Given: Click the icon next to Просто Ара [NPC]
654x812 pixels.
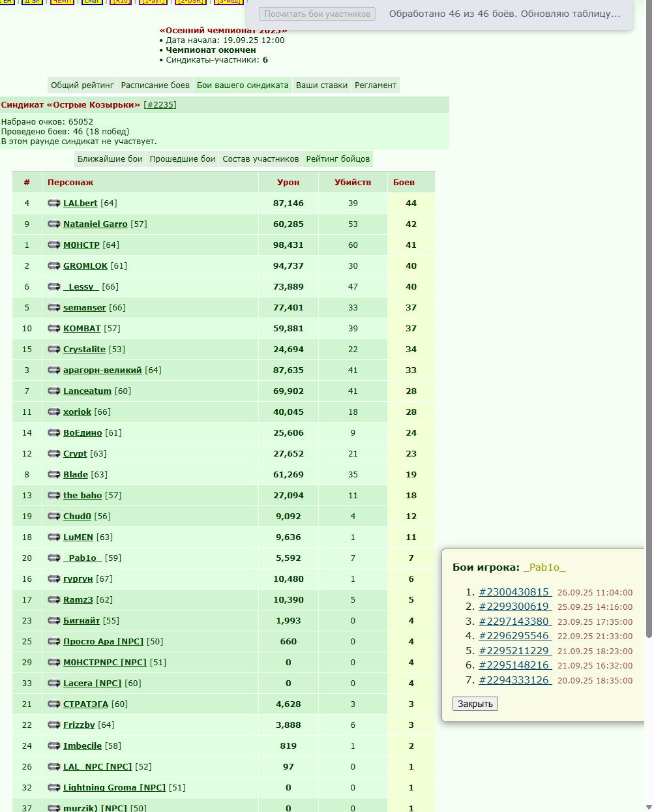Looking at the screenshot, I should 53,642.
